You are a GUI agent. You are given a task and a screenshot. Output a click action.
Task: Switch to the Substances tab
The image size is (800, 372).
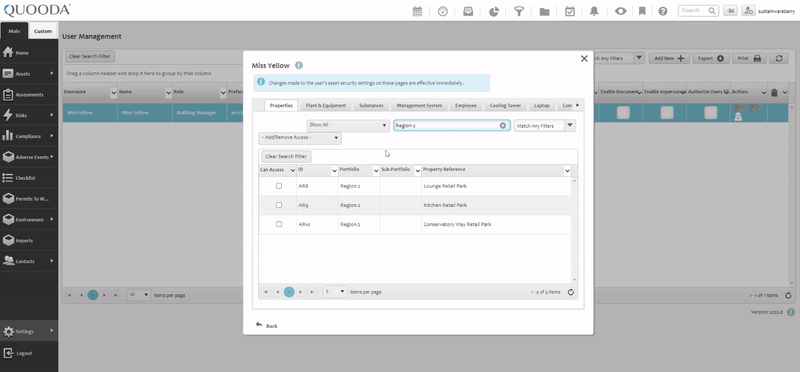371,106
